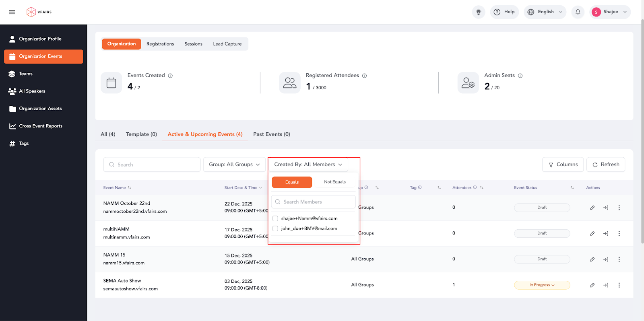This screenshot has height=321, width=644.
Task: Open the Past Events (0) tab
Action: (271, 134)
